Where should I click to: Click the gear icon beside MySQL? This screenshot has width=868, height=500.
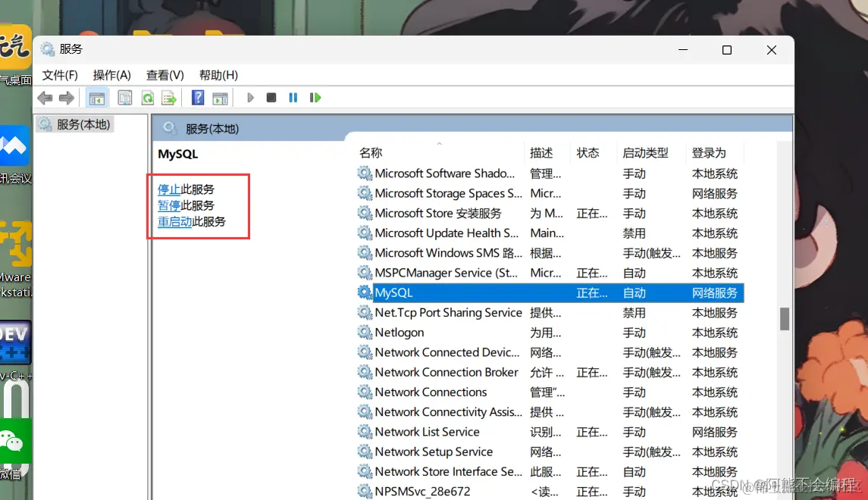coord(364,292)
